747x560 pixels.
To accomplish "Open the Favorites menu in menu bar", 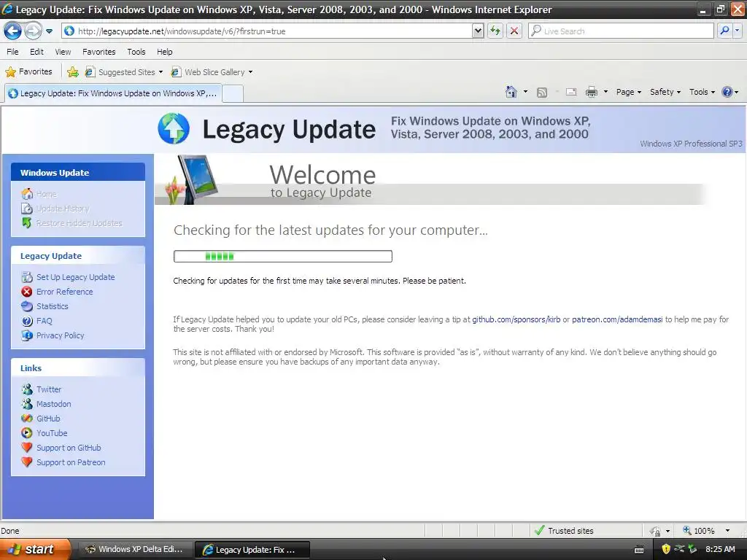I will pyautogui.click(x=98, y=52).
